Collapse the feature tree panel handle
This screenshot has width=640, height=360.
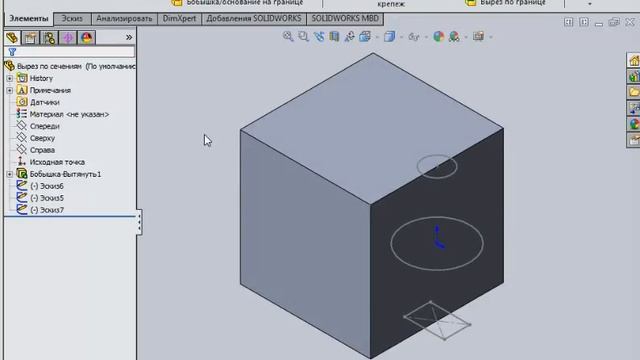click(x=139, y=222)
